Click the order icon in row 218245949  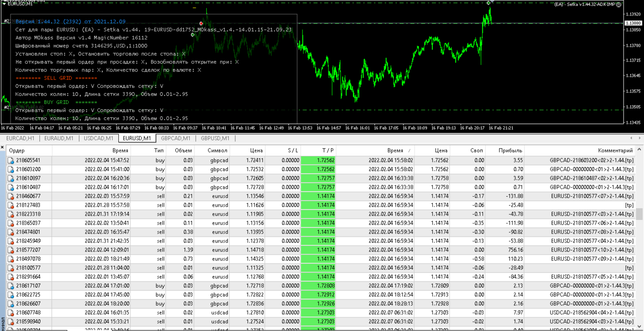pyautogui.click(x=10, y=242)
